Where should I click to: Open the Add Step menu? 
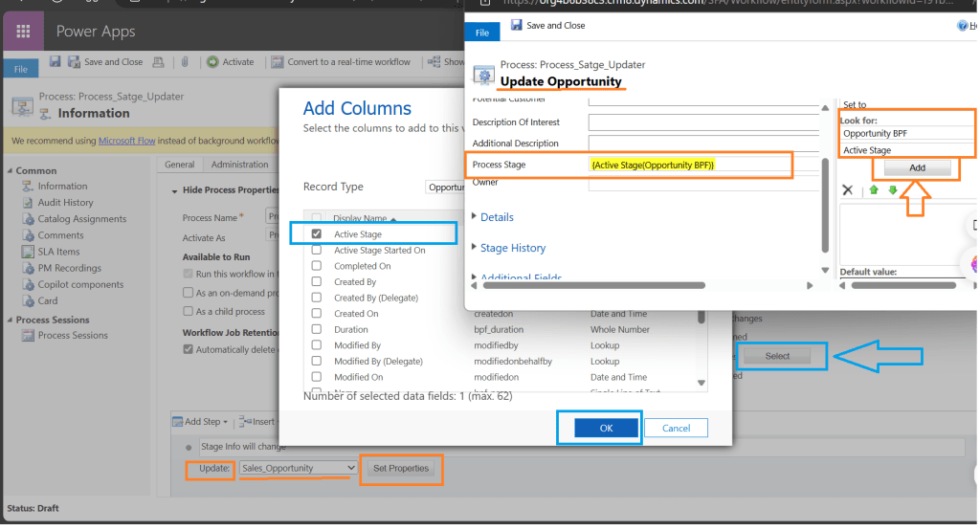pyautogui.click(x=200, y=422)
